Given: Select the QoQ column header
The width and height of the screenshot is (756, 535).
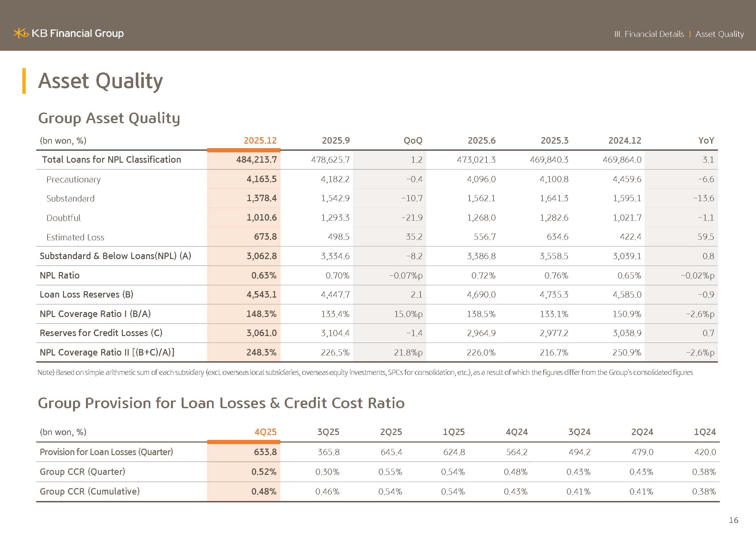Looking at the screenshot, I should click(412, 141).
